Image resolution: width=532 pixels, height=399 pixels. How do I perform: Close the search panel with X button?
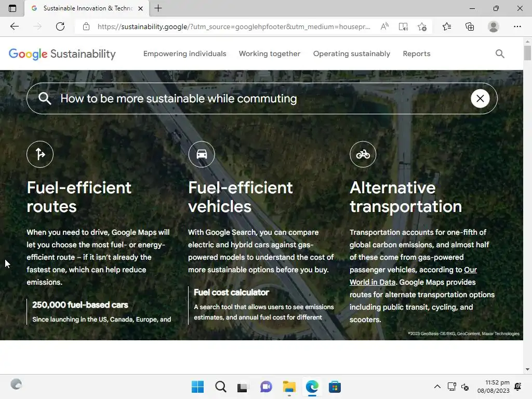click(x=480, y=98)
